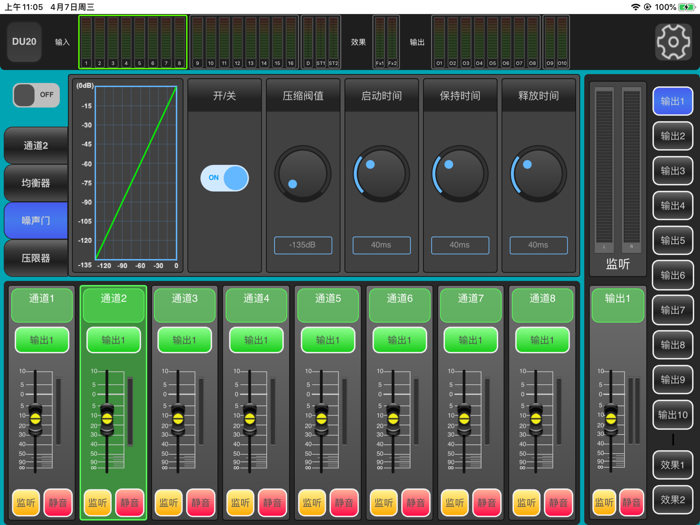This screenshot has height=525, width=700.
Task: Open the settings gear icon
Action: (673, 42)
